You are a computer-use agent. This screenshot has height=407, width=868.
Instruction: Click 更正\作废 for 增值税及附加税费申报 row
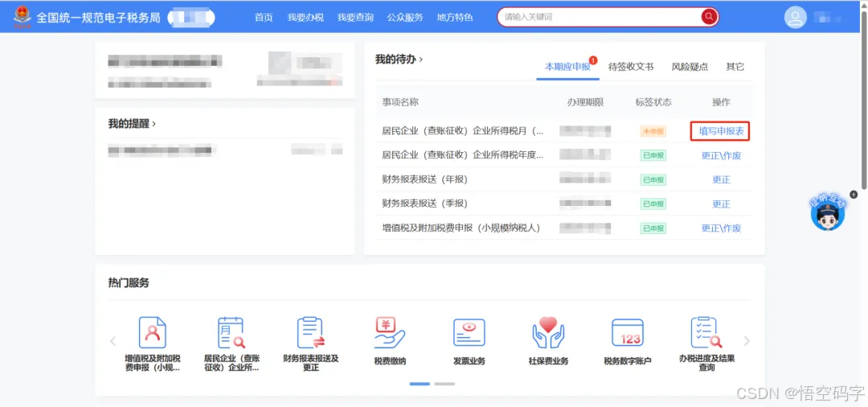(721, 228)
